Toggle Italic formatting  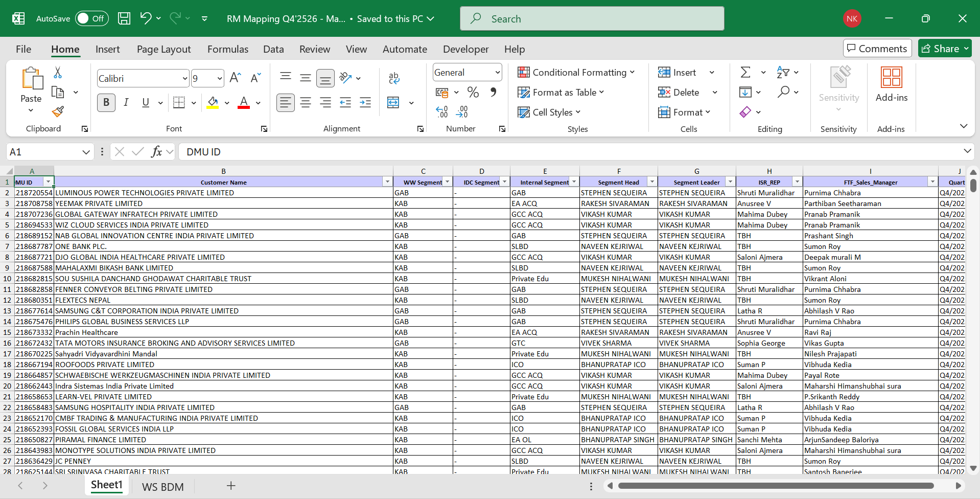point(126,103)
